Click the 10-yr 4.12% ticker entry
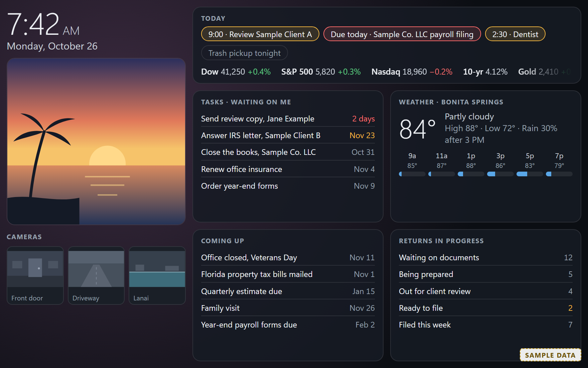Viewport: 588px width, 368px height. tap(485, 72)
